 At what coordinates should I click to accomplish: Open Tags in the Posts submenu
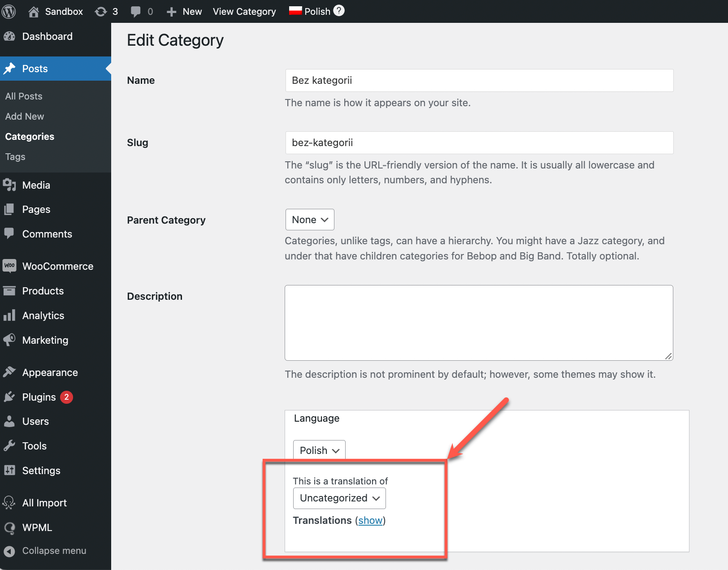pos(15,157)
